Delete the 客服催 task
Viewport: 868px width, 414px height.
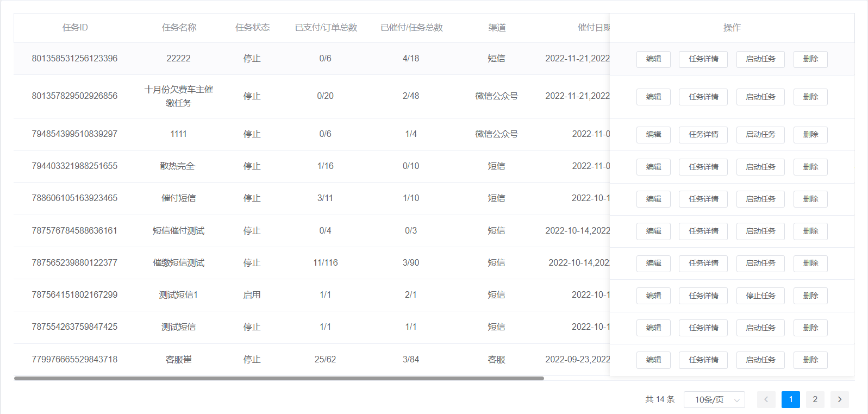810,360
